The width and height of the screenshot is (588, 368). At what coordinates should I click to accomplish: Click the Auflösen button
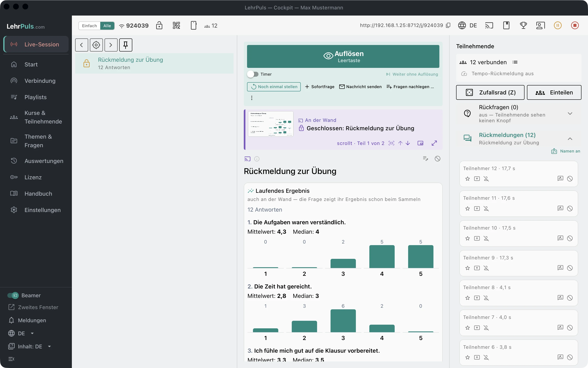pyautogui.click(x=343, y=56)
